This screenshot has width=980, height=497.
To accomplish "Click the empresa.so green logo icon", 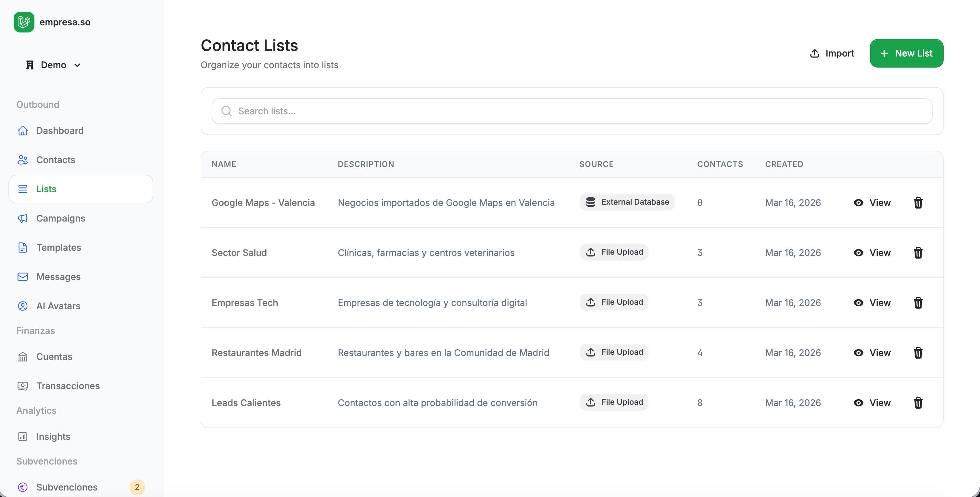I will point(24,22).
